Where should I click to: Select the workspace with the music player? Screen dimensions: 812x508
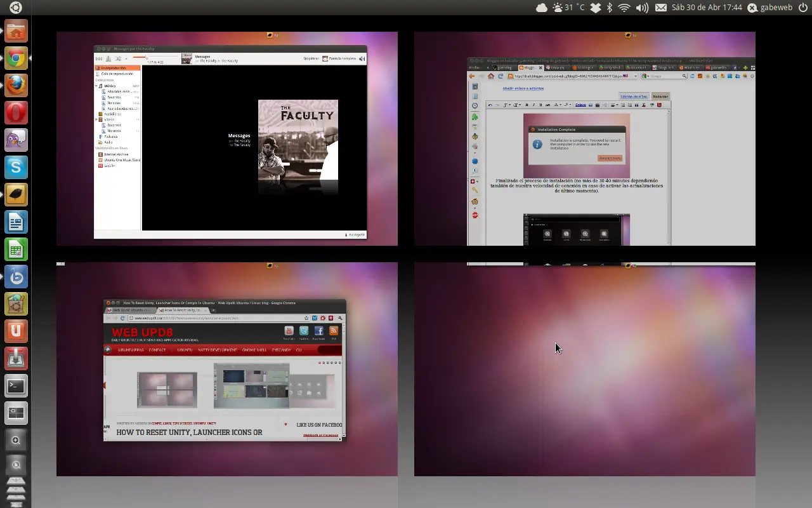(x=227, y=138)
